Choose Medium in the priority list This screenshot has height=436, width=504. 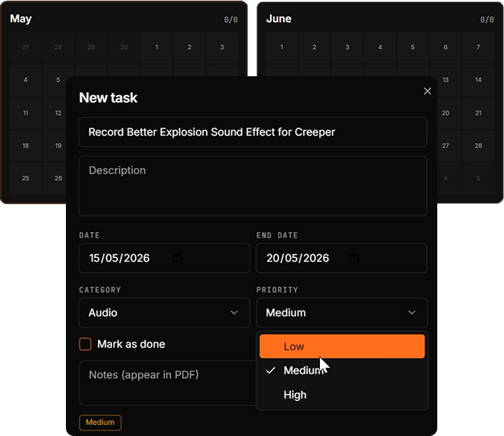[342, 370]
